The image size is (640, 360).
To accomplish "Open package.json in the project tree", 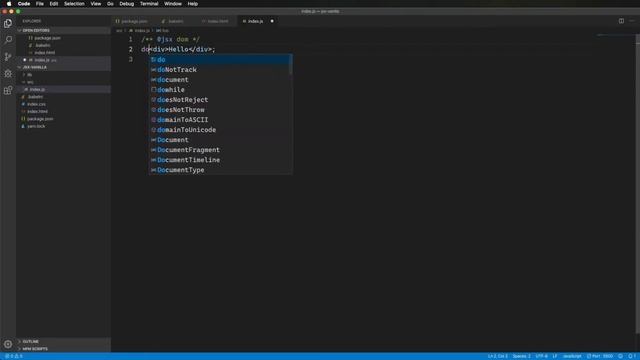I will (63, 119).
